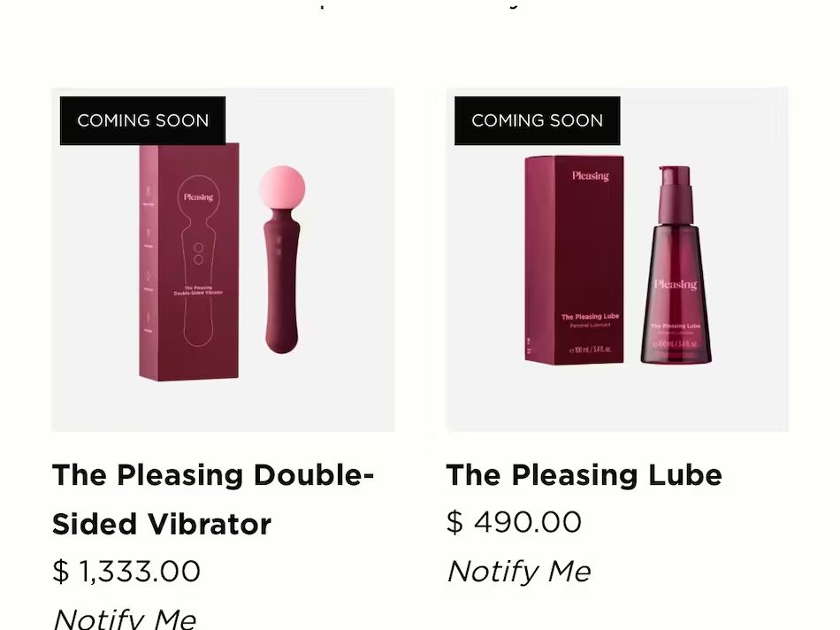Click the Pleasing logo on the lube carton
Screen dimensions: 840x630
[x=591, y=176]
